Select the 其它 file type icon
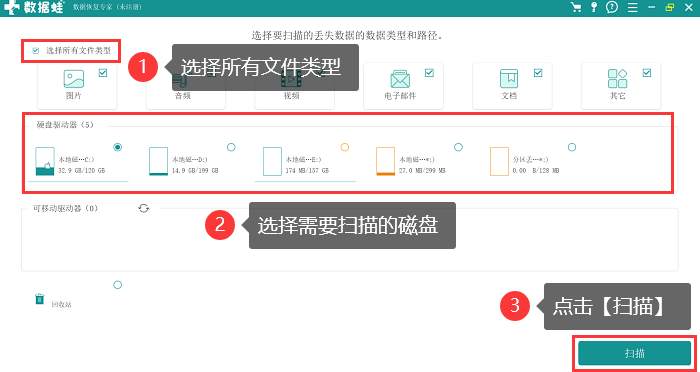700x372 pixels. 617,79
